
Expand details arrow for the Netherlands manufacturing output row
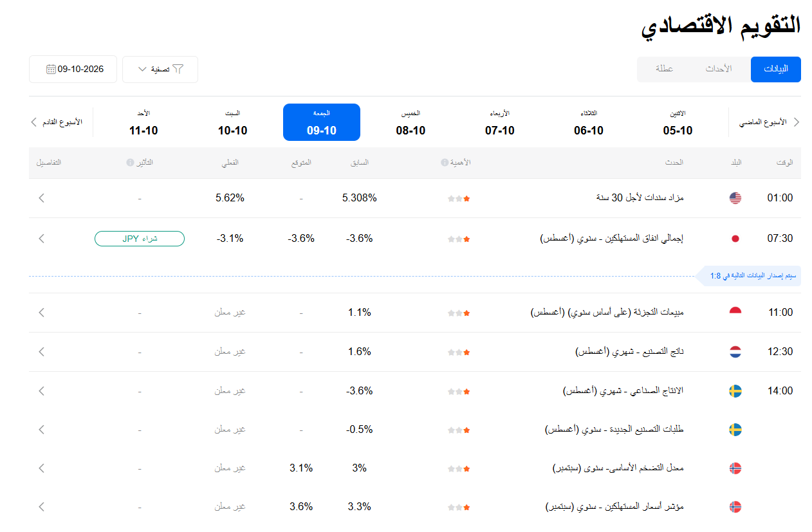(x=42, y=352)
